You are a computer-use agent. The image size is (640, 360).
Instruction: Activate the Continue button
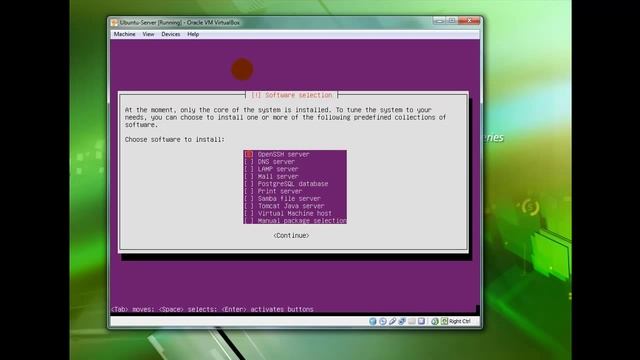tap(291, 236)
